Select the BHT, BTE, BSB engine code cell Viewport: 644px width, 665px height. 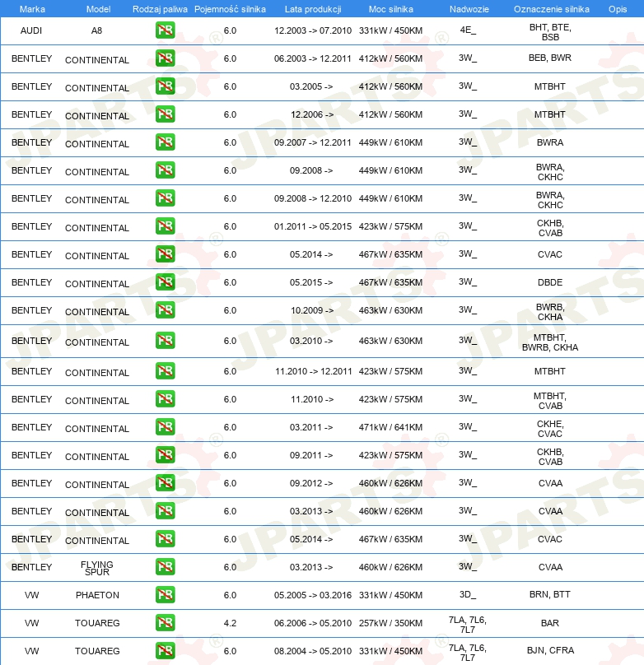(550, 32)
